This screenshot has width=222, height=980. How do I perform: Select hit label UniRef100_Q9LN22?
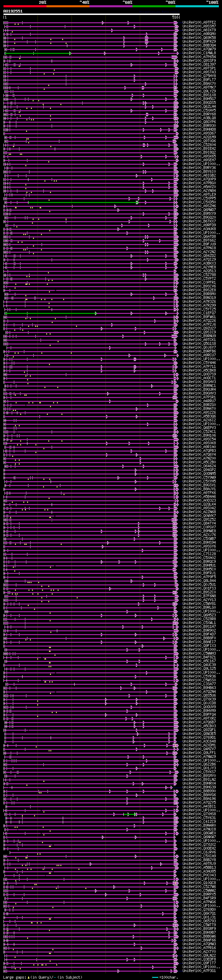click(199, 955)
